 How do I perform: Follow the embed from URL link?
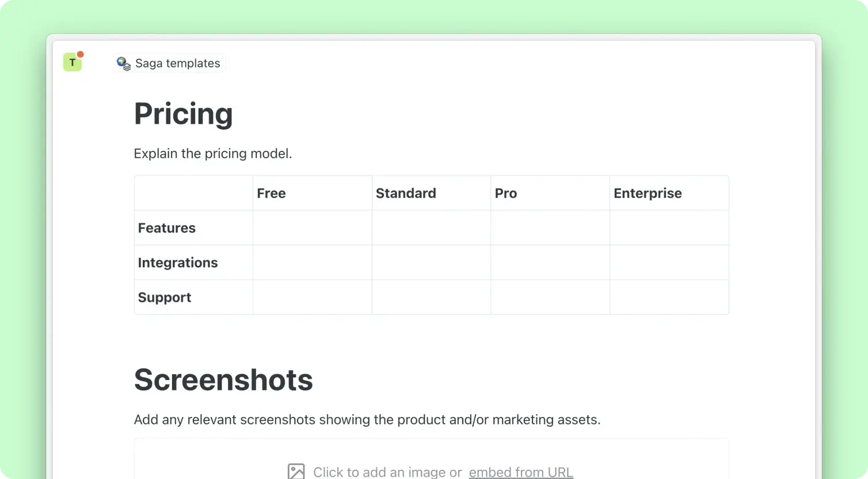521,472
